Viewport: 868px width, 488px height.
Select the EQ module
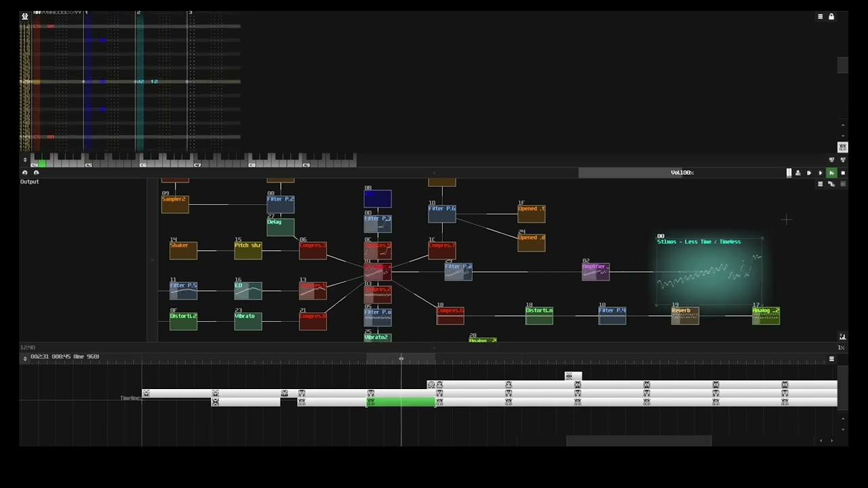(248, 291)
